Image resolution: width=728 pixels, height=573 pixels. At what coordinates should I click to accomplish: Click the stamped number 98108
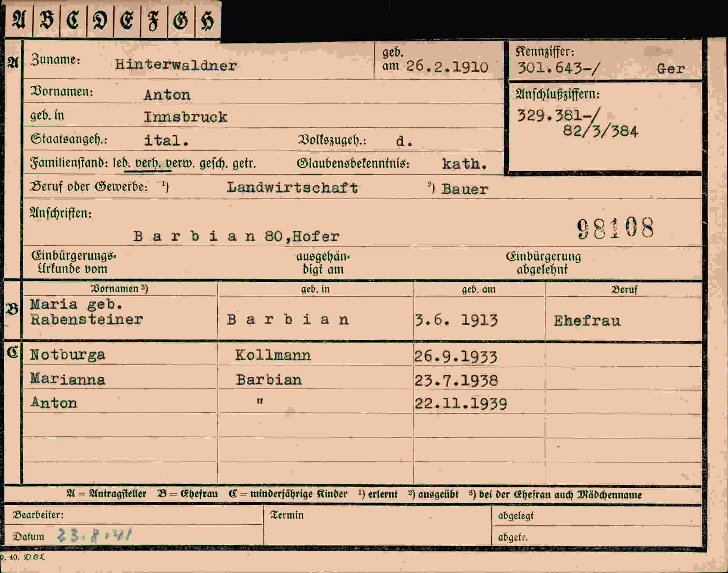[x=615, y=228]
